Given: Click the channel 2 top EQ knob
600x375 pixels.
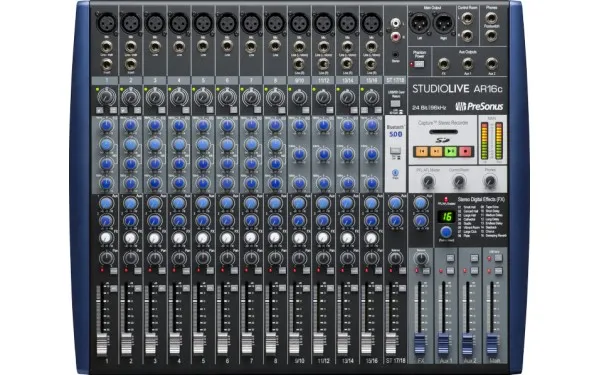Looking at the screenshot, I should (x=131, y=125).
